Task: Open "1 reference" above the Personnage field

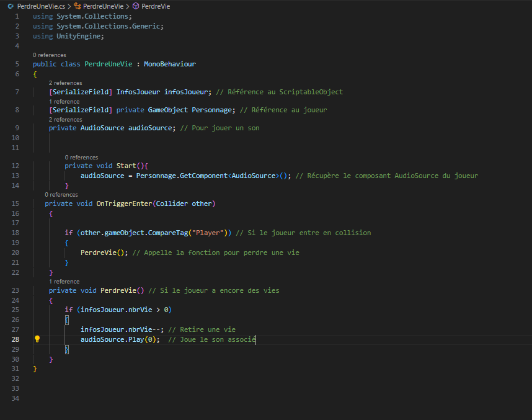Action: [x=64, y=102]
